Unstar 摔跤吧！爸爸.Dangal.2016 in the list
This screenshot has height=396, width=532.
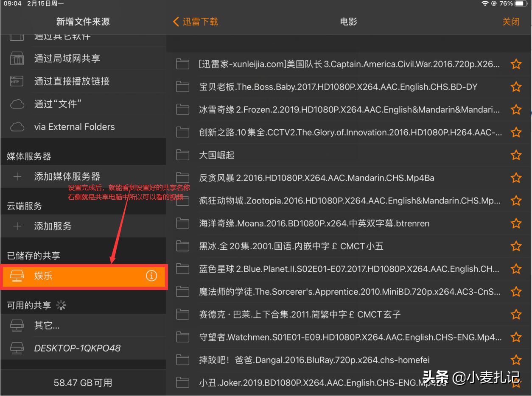(516, 360)
